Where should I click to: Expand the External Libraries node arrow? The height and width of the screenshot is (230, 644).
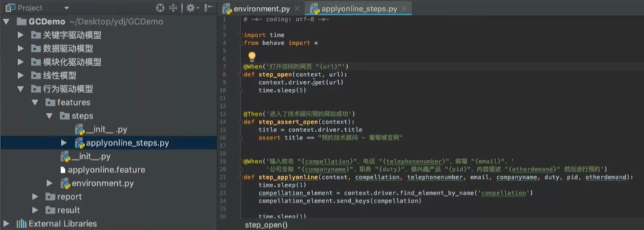pos(6,224)
